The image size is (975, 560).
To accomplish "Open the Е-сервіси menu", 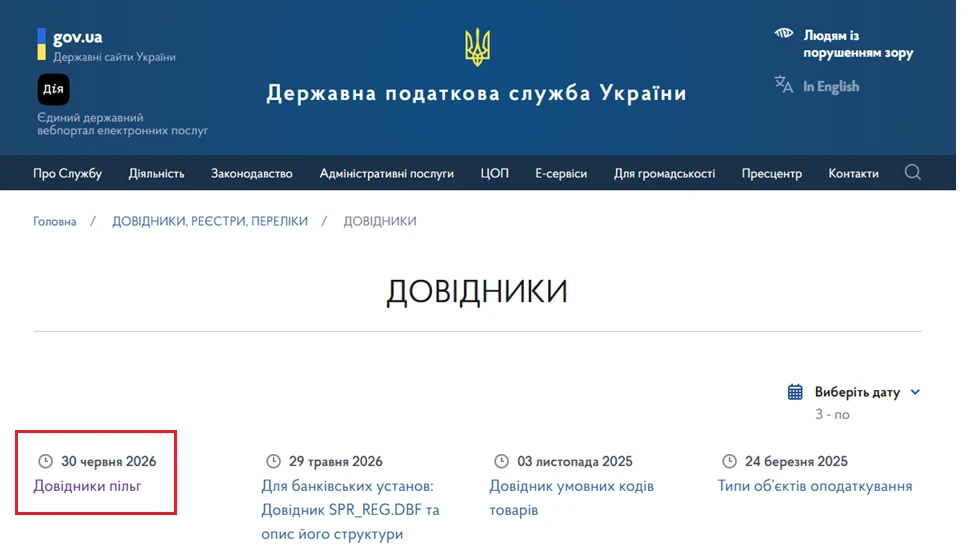I will point(561,173).
